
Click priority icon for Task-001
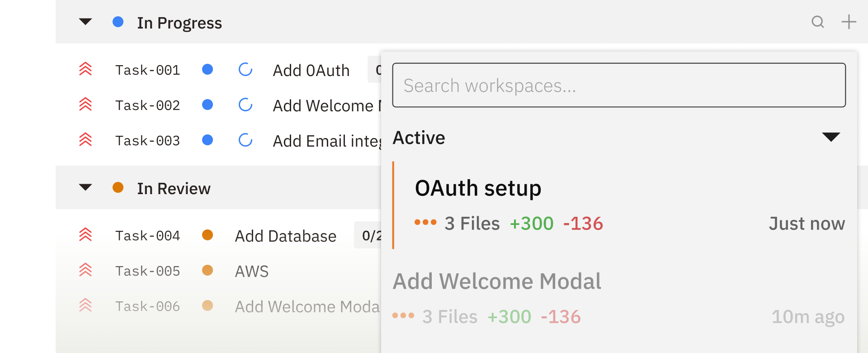(x=85, y=69)
